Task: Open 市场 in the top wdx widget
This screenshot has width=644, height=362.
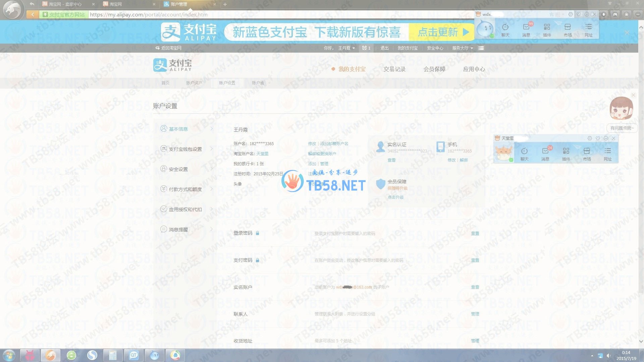Action: (568, 30)
